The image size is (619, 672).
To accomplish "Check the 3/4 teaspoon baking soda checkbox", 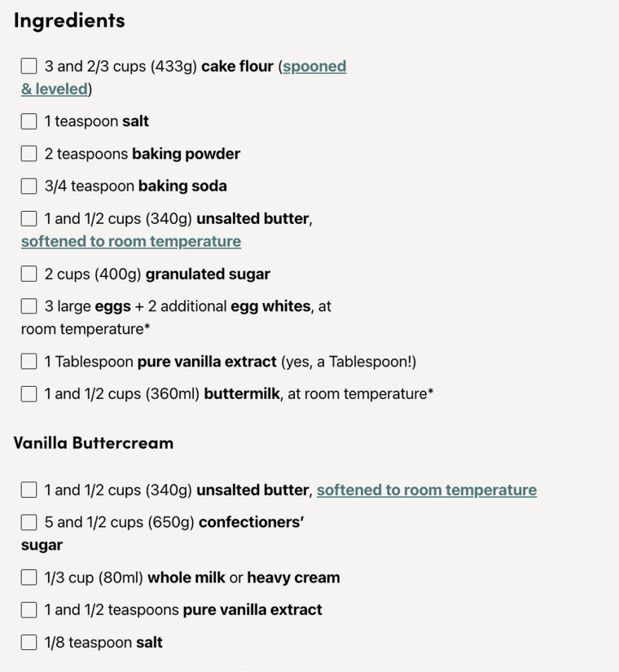I will pyautogui.click(x=29, y=186).
